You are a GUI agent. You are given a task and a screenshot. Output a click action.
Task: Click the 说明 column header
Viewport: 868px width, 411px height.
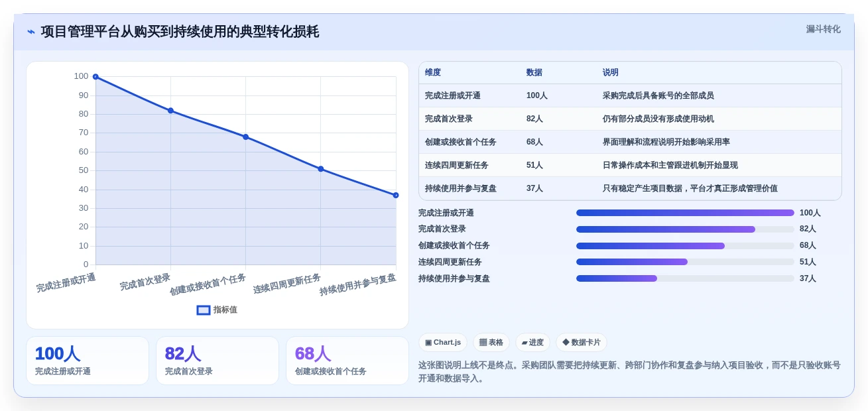tap(610, 72)
